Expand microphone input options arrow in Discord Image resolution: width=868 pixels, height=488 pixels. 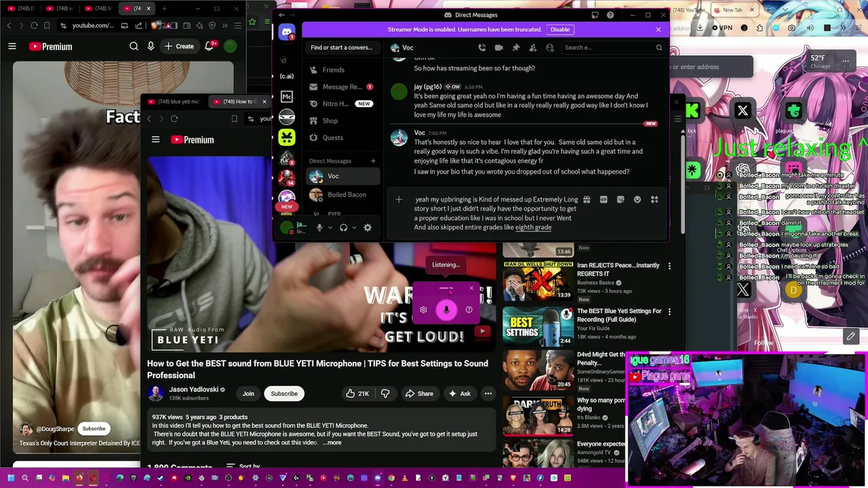pos(330,228)
